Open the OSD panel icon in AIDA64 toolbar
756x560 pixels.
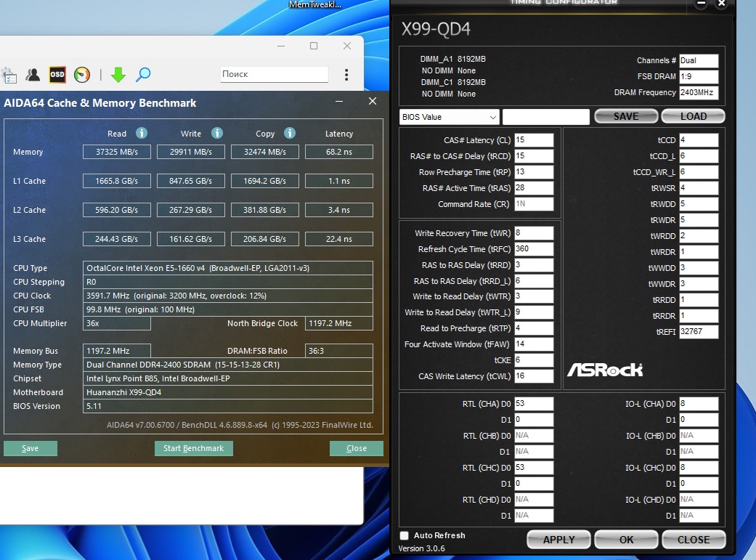(57, 74)
